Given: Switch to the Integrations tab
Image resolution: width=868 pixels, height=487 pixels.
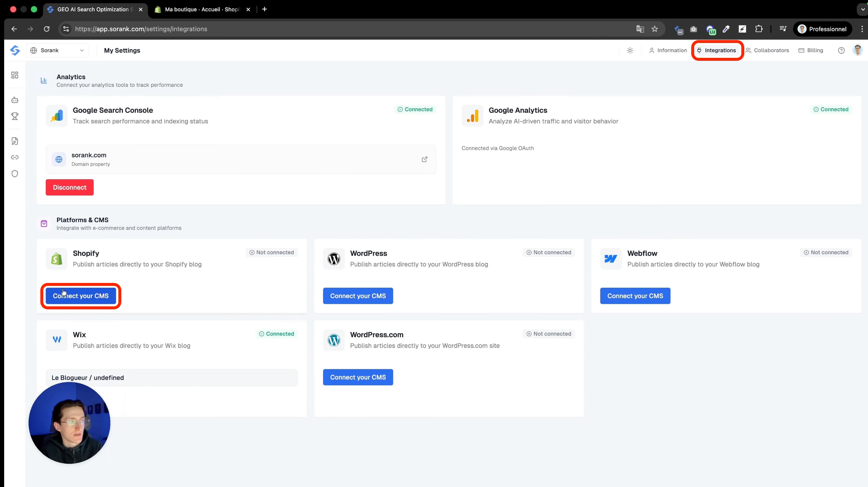Looking at the screenshot, I should click(717, 50).
